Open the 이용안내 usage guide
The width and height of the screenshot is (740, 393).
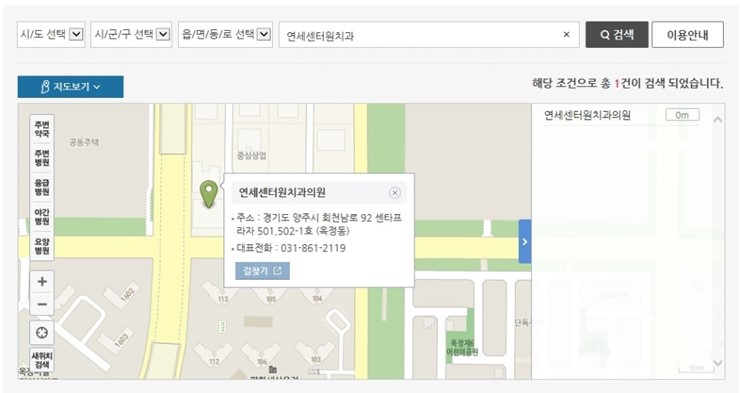687,34
